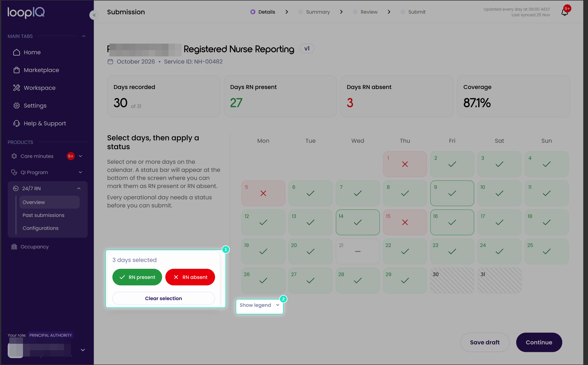Select day 30 hatched cell

452,280
